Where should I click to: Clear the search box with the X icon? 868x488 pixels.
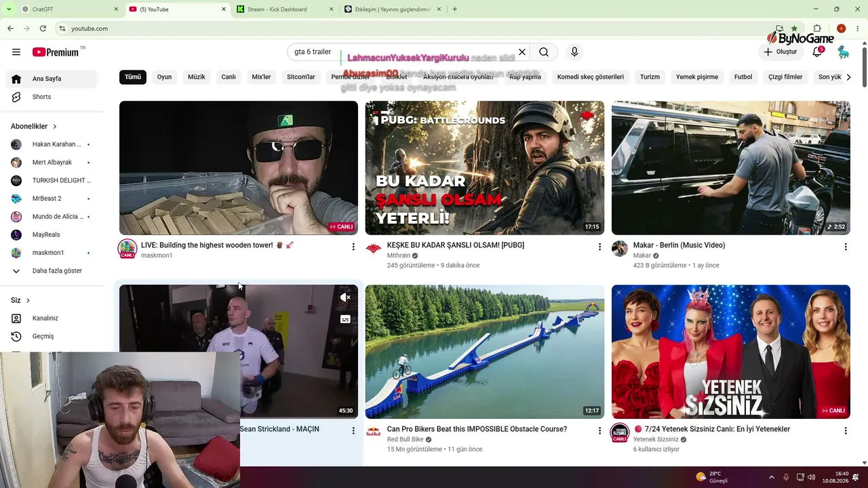pyautogui.click(x=522, y=52)
